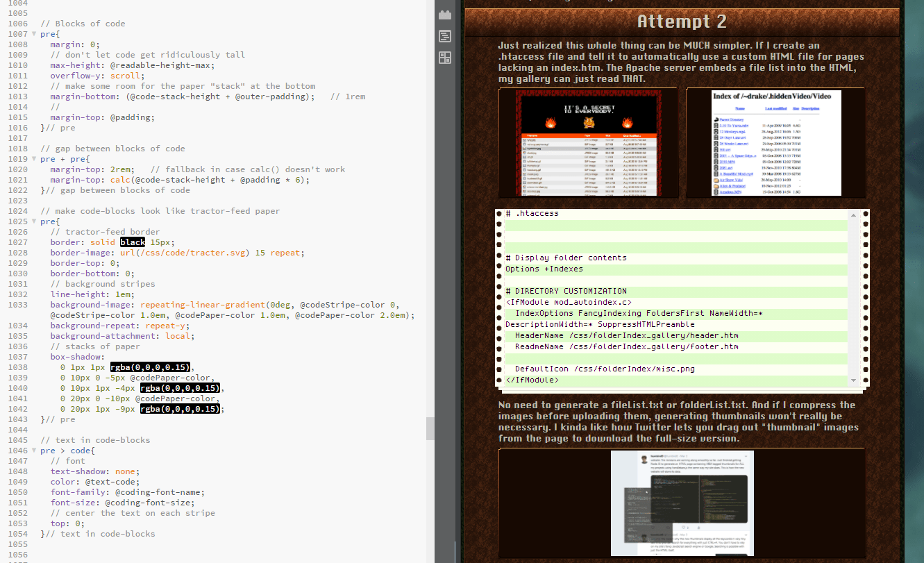The width and height of the screenshot is (924, 563).
Task: Open the Twitter screenshot thumbnail
Action: [682, 503]
